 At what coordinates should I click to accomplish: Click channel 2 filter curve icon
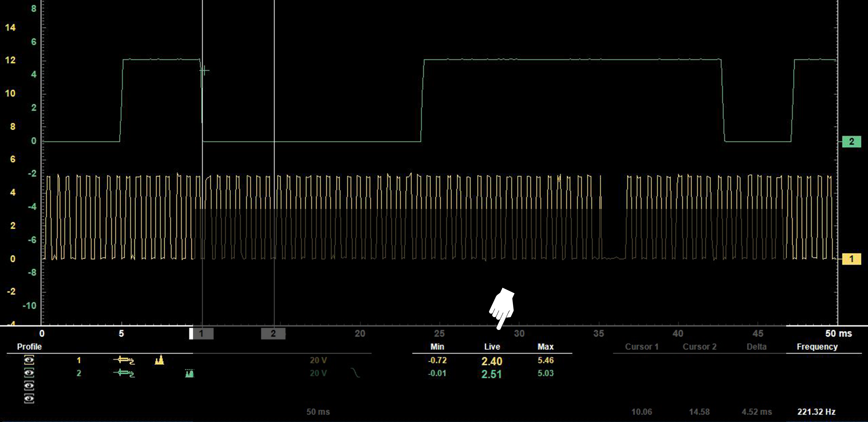[355, 373]
